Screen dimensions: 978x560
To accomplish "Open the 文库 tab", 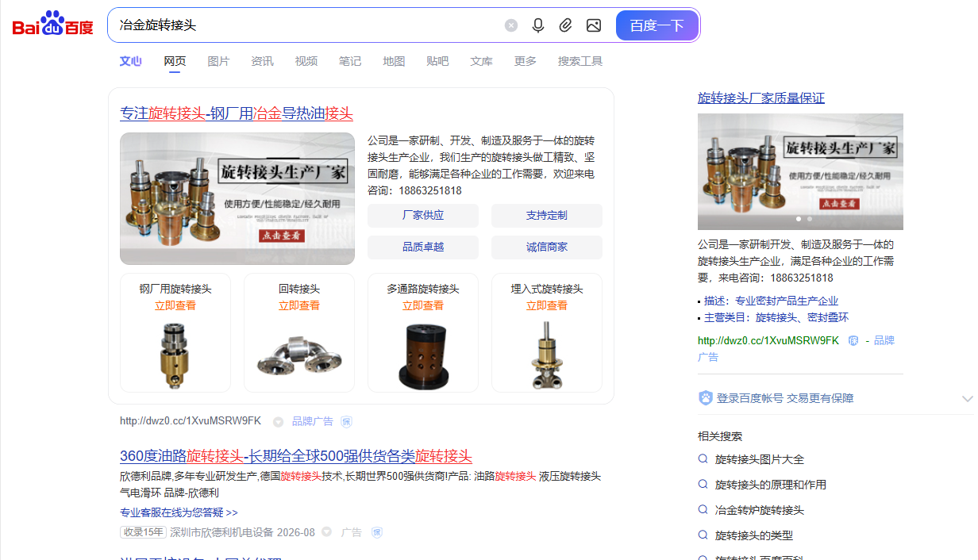I will click(481, 61).
